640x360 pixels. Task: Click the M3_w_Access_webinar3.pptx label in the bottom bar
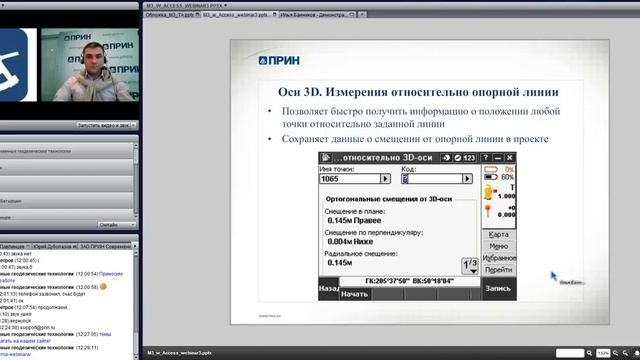[180, 353]
